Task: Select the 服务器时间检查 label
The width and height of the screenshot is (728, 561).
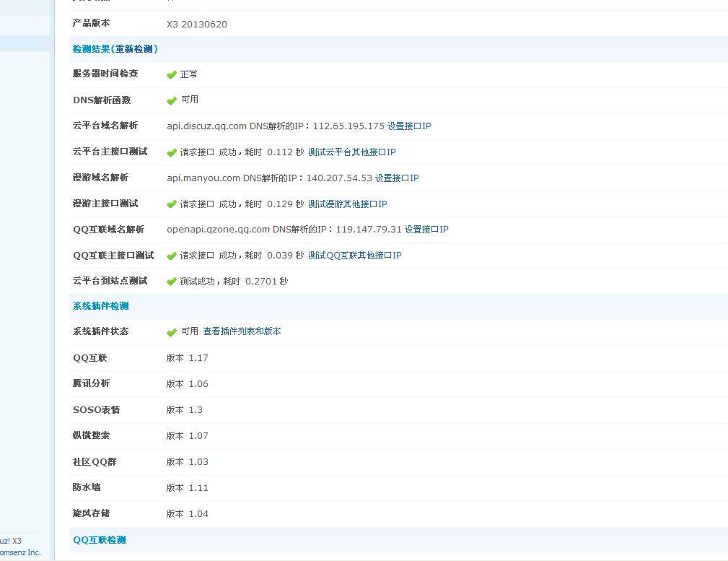Action: [x=105, y=74]
